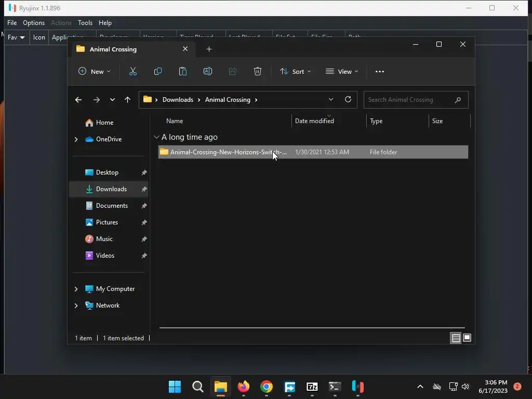Add a new Explorer tab
The height and width of the screenshot is (399, 532).
(x=209, y=49)
